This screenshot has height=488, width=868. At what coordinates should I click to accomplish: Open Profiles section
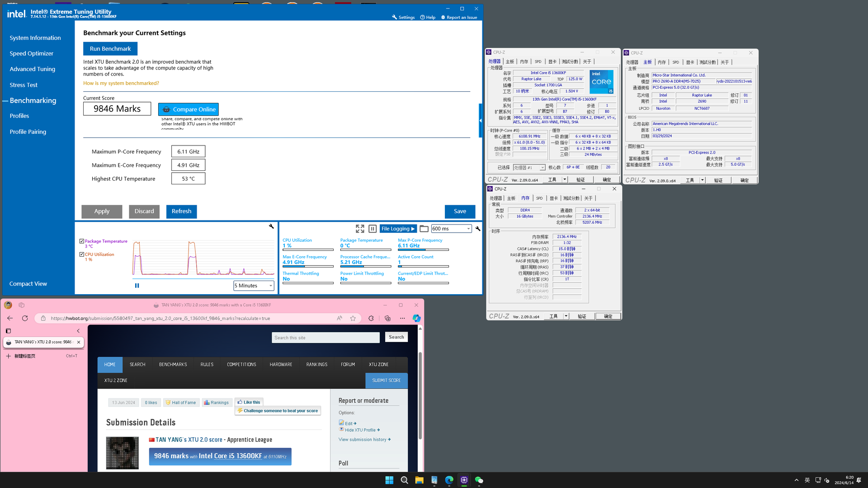pyautogui.click(x=19, y=116)
